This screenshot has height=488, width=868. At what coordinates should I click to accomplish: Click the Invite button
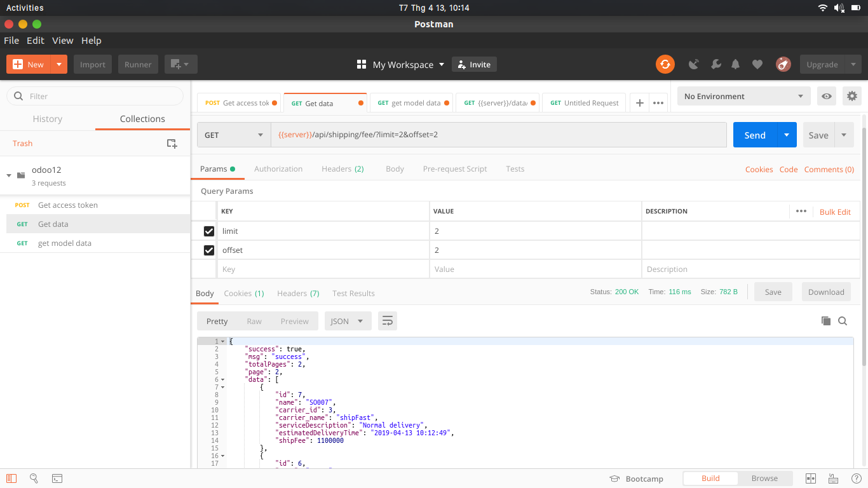pyautogui.click(x=474, y=64)
